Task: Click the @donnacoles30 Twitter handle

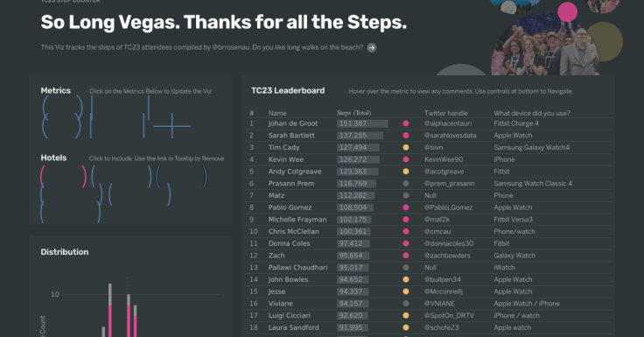Action: coord(449,243)
